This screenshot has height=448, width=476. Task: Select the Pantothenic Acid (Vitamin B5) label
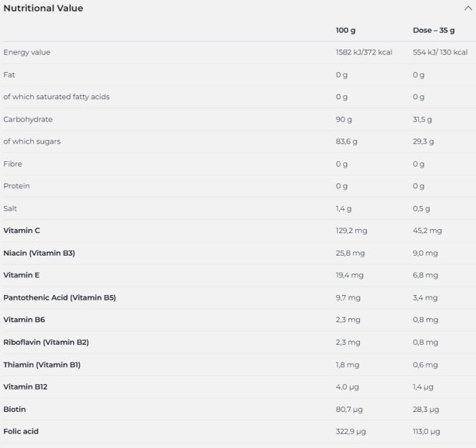60,298
